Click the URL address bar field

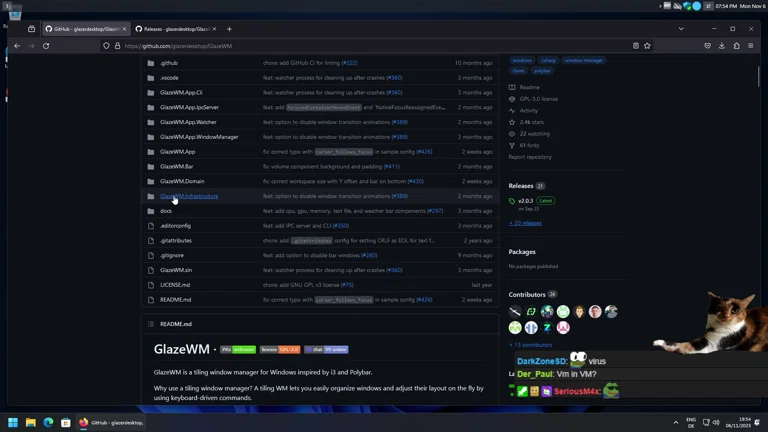(x=370, y=46)
